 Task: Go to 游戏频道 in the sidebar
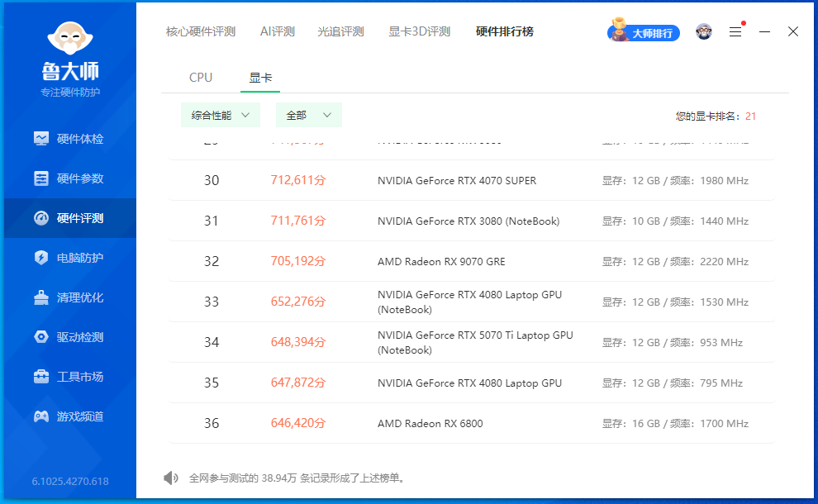pos(80,416)
